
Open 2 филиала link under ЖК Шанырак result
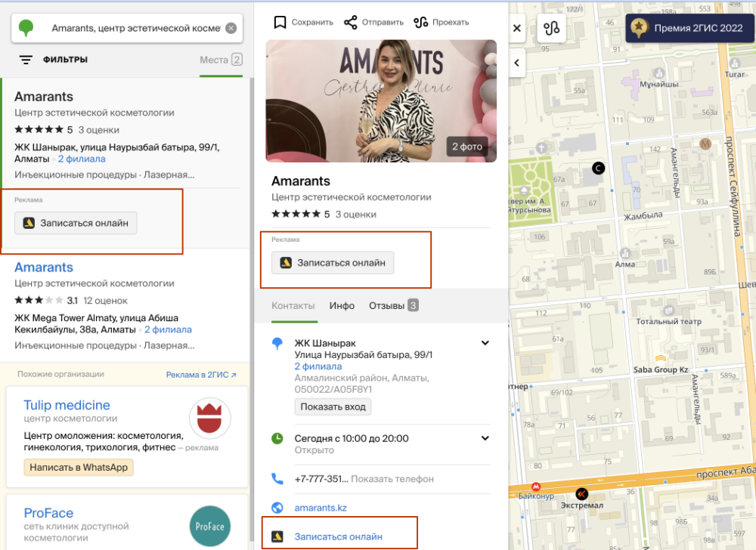(82, 159)
